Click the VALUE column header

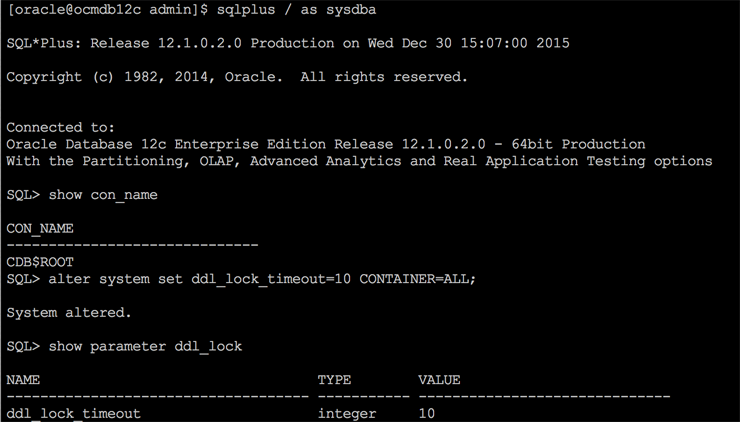click(x=439, y=380)
